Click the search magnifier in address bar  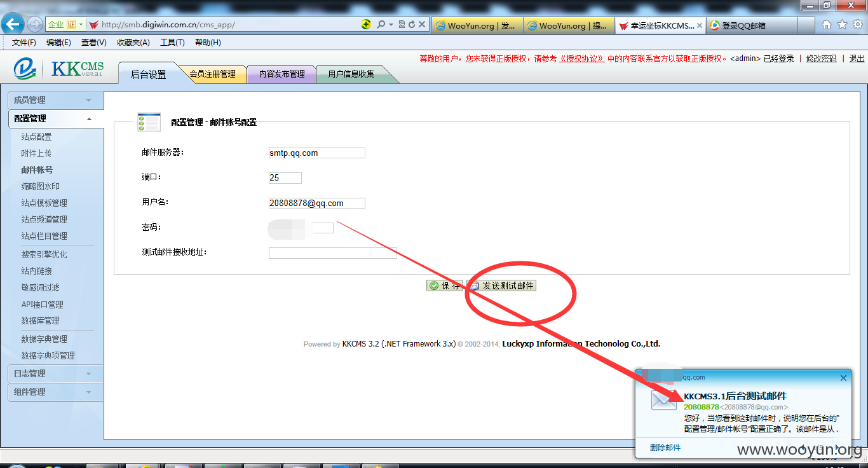pos(381,25)
